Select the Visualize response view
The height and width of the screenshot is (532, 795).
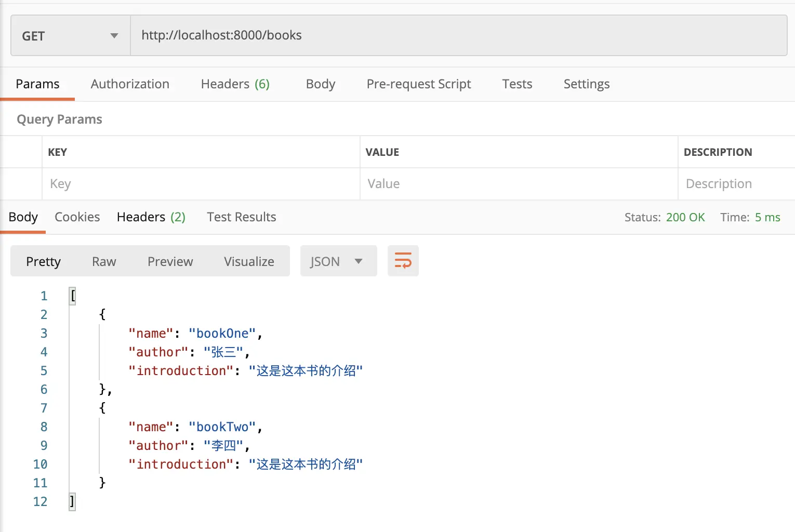click(249, 261)
